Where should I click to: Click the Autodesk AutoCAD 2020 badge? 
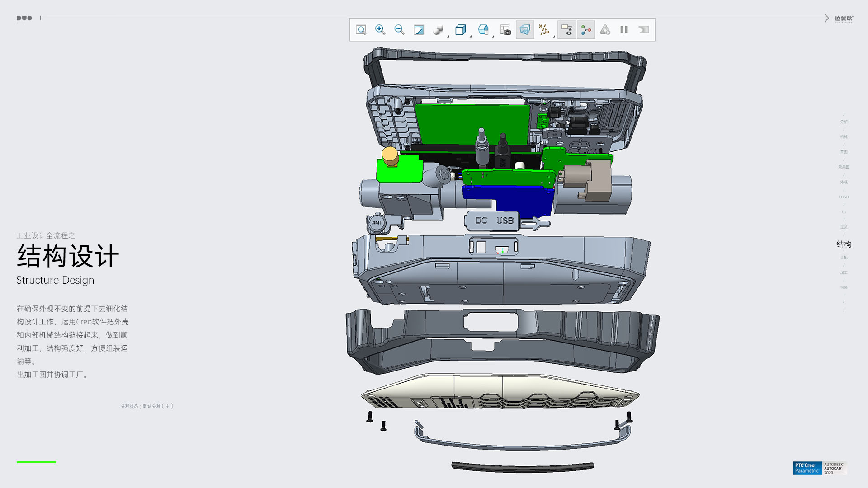[x=834, y=468]
